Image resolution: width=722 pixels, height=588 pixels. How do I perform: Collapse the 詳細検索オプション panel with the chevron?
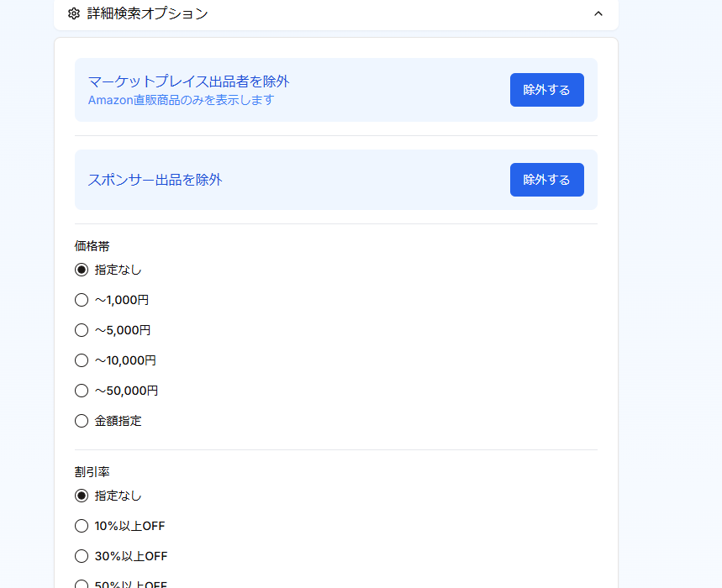[x=598, y=13]
